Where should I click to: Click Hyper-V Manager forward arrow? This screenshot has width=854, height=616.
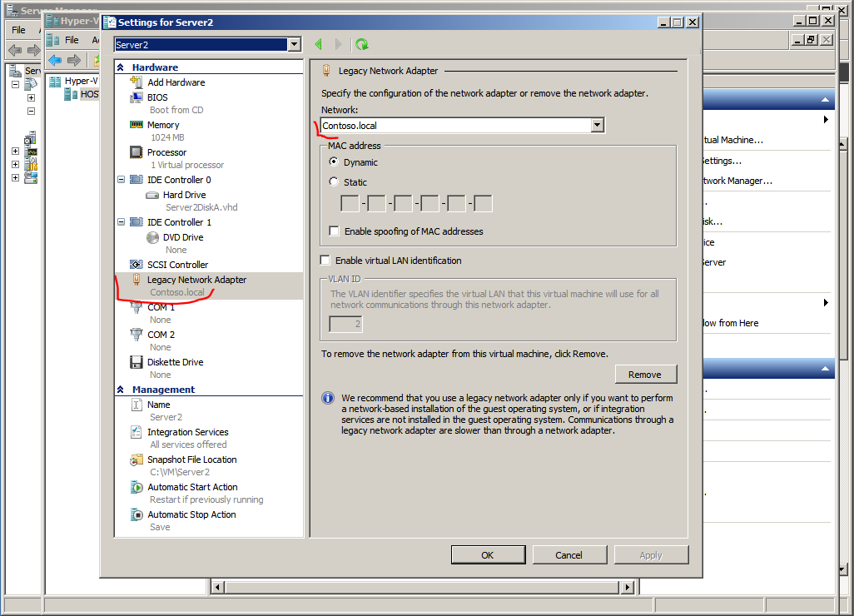(x=75, y=60)
